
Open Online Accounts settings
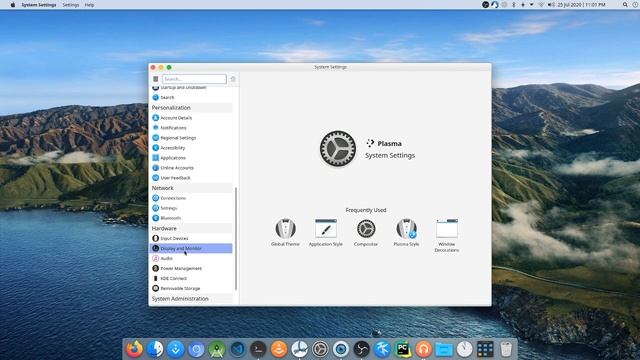pyautogui.click(x=191, y=168)
